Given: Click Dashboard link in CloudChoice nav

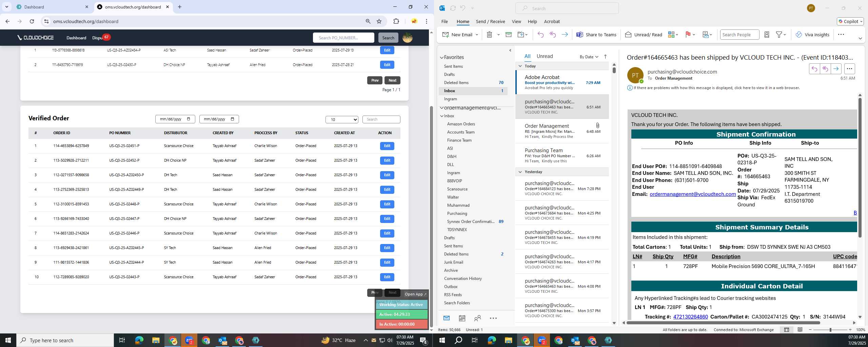Looking at the screenshot, I should tap(76, 38).
